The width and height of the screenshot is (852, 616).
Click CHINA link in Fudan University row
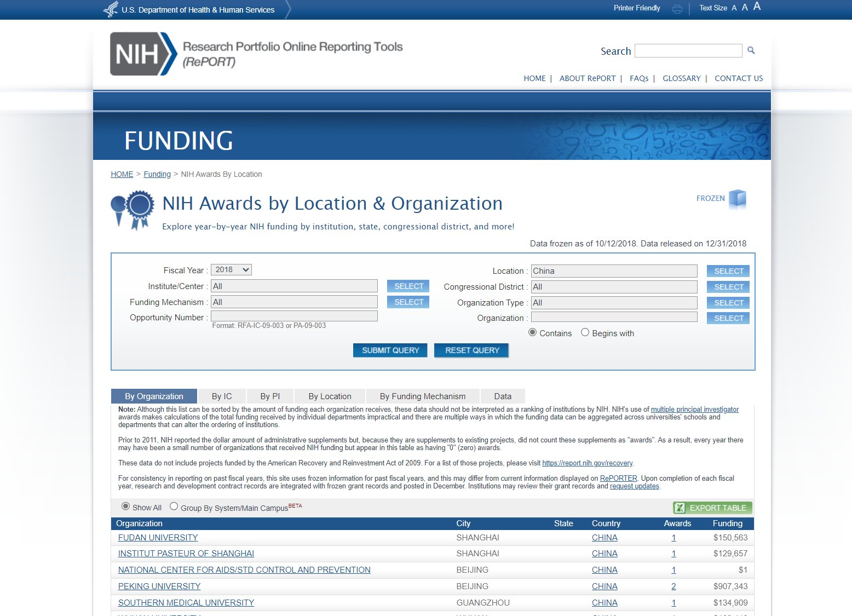click(x=605, y=538)
